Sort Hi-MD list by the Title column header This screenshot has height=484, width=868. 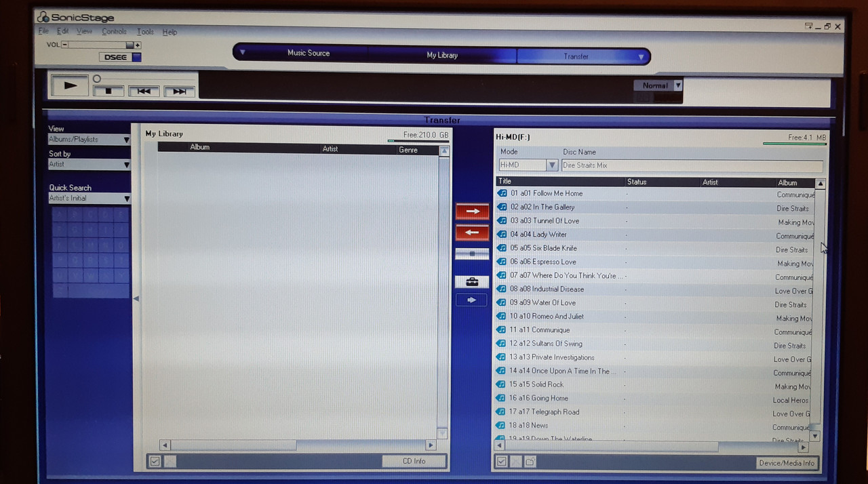[x=560, y=181]
